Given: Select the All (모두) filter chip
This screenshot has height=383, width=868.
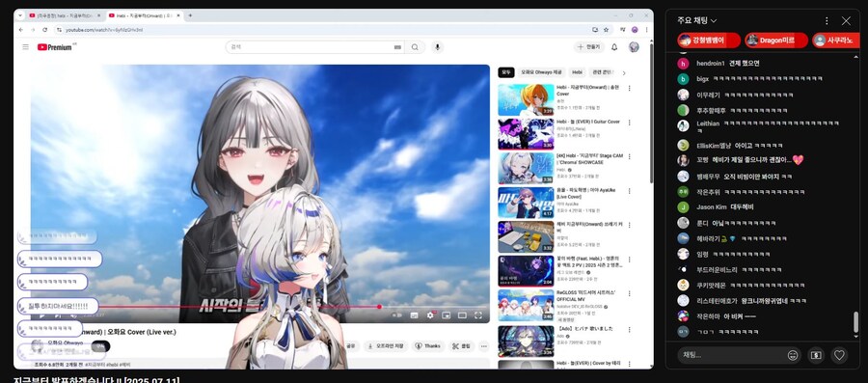Looking at the screenshot, I should click(506, 72).
